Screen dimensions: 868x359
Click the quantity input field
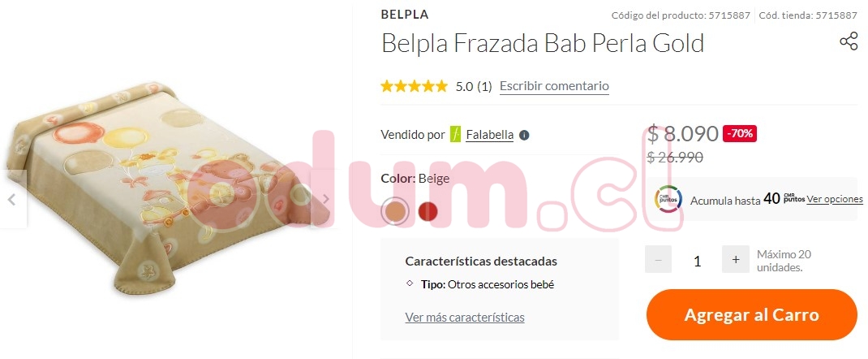[x=697, y=261]
